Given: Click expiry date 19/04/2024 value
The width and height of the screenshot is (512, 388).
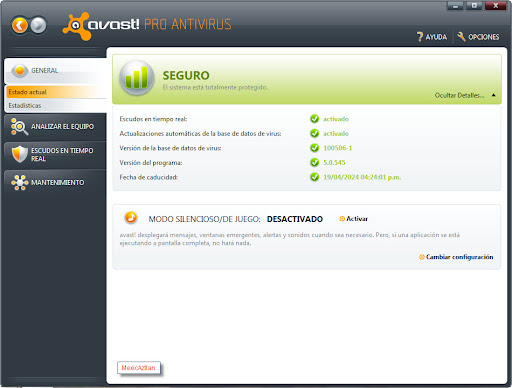Looking at the screenshot, I should pos(362,177).
